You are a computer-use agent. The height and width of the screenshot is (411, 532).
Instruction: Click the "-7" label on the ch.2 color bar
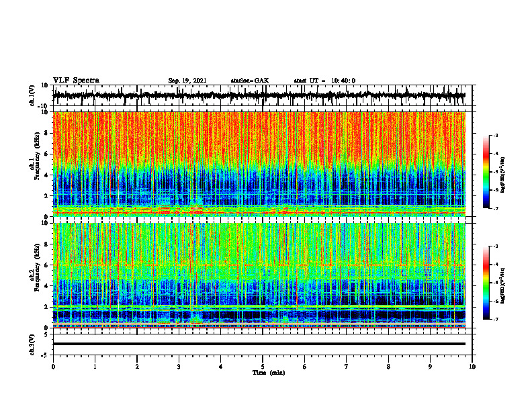(496, 319)
